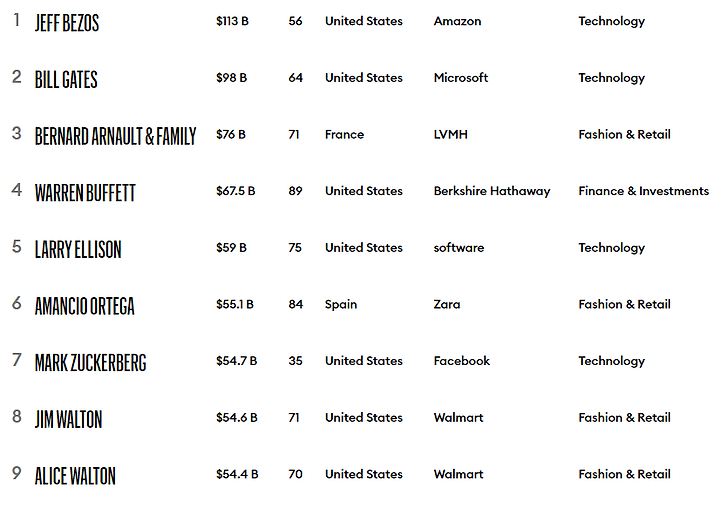Select rank number 4
The height and width of the screenshot is (508, 720).
point(17,190)
